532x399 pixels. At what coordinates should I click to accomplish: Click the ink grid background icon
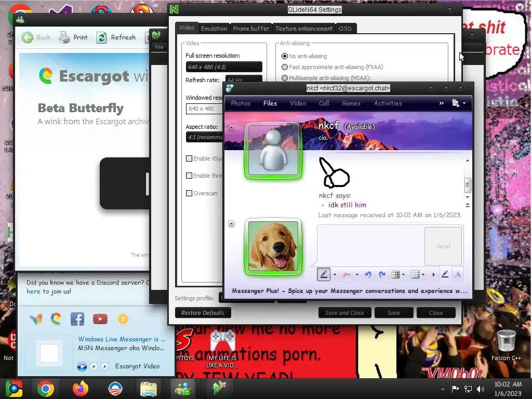pos(415,274)
